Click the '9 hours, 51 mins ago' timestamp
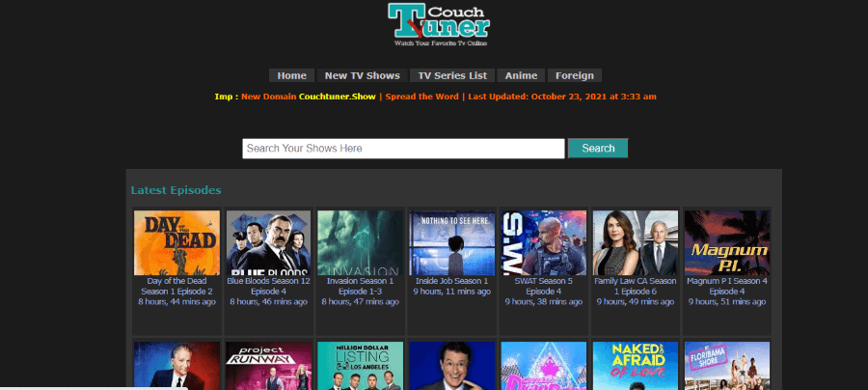The width and height of the screenshot is (868, 390). click(x=727, y=302)
